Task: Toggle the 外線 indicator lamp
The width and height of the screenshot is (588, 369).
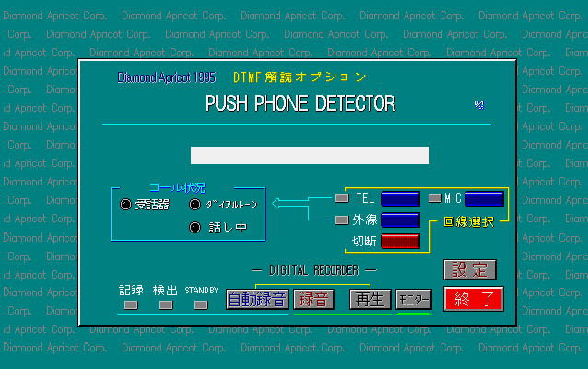Action: tap(342, 220)
